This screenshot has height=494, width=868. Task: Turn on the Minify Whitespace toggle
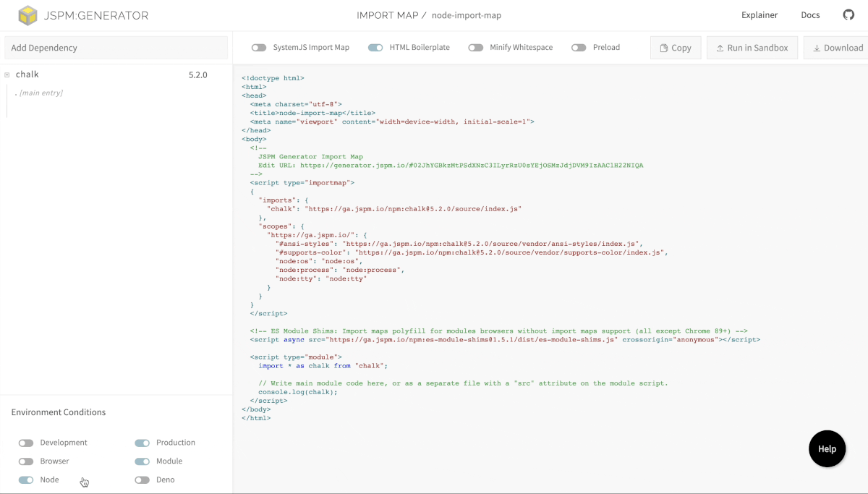coord(475,47)
